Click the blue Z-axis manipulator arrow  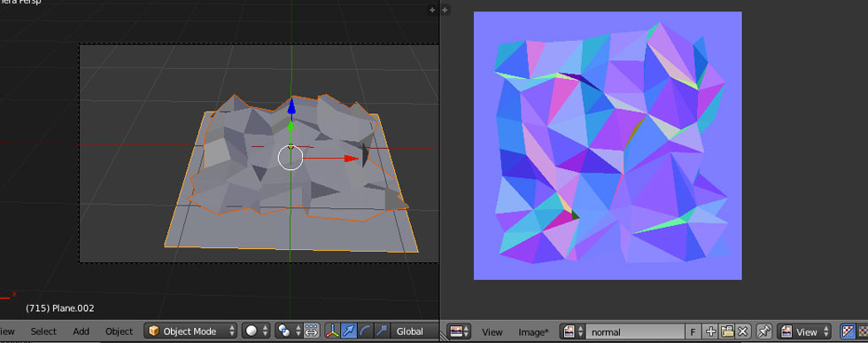[291, 106]
